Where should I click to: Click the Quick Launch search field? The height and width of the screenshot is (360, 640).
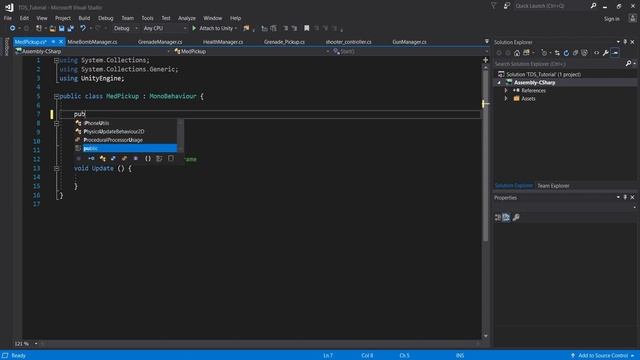pyautogui.click(x=551, y=6)
